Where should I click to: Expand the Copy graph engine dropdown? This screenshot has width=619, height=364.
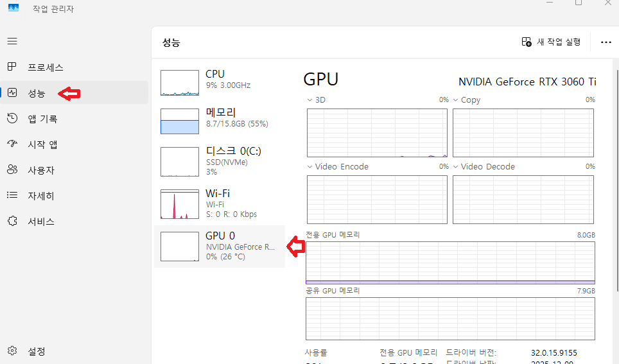[456, 100]
